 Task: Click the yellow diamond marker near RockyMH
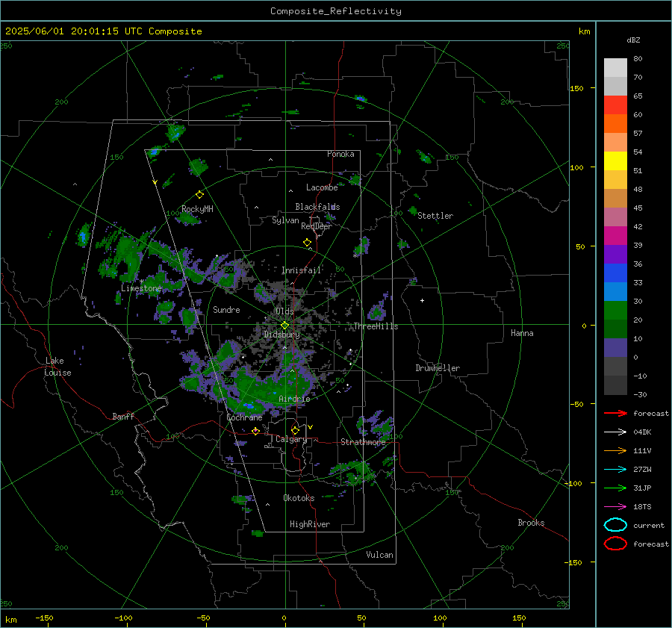tap(199, 195)
